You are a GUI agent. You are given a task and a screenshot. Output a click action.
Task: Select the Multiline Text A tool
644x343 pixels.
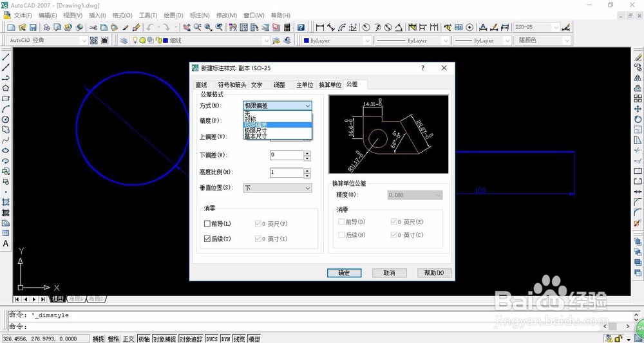pos(6,243)
